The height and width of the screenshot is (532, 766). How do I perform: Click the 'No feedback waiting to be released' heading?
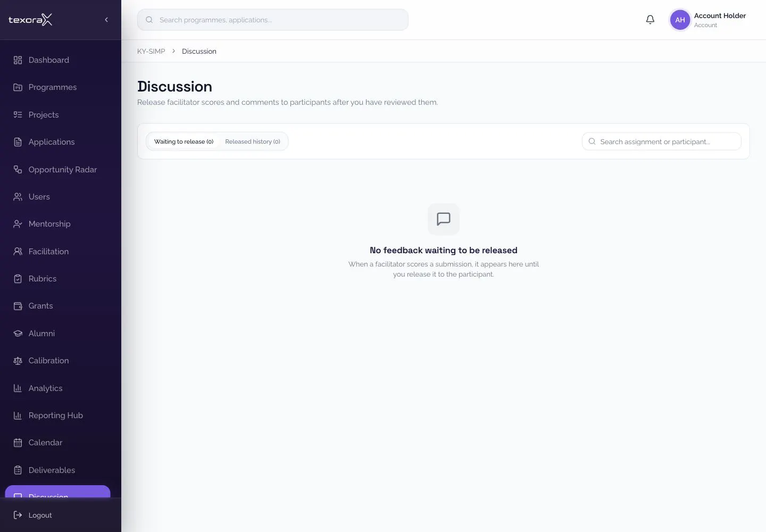pos(444,250)
